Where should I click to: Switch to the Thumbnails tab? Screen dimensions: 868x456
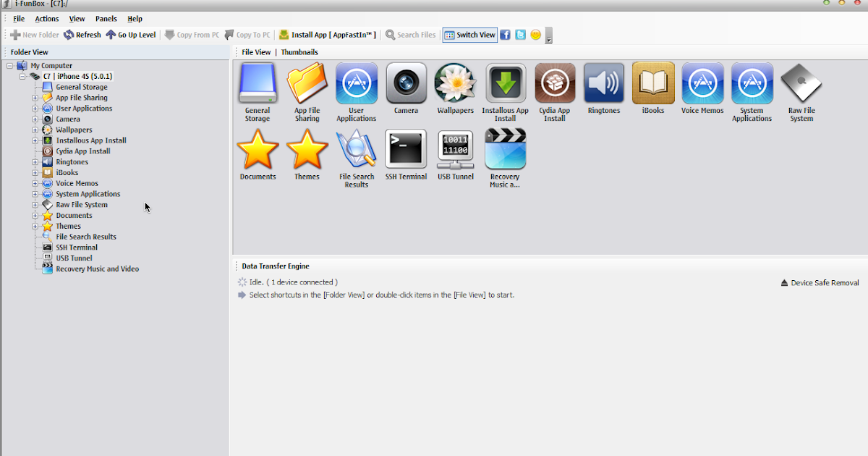click(299, 52)
